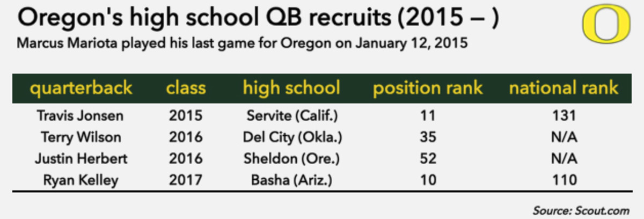The image size is (644, 219).
Task: Click on Ryan Kelley's name
Action: 82,180
